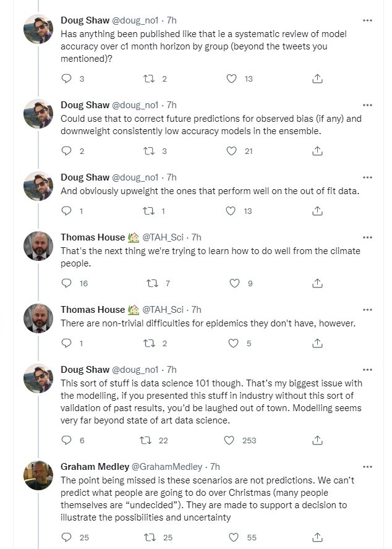This screenshot has height=549, width=392.
Task: Reply to Graham Medley's scenarios tweet
Action: click(x=67, y=537)
